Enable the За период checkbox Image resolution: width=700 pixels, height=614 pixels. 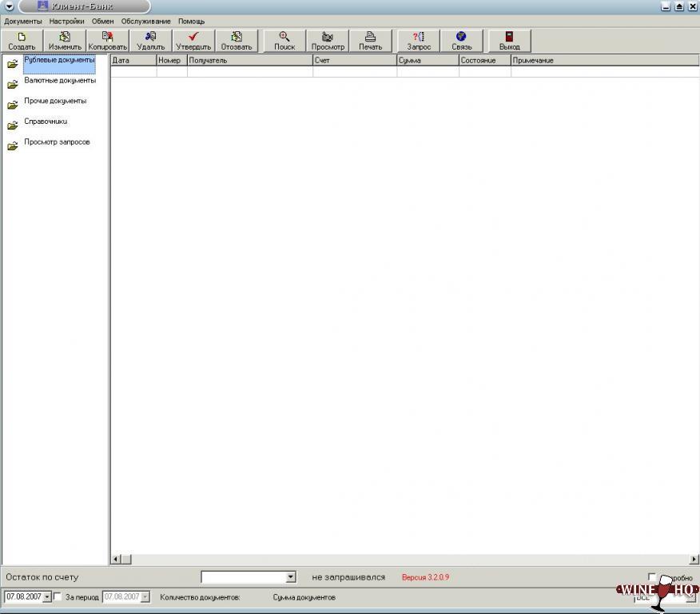click(58, 596)
